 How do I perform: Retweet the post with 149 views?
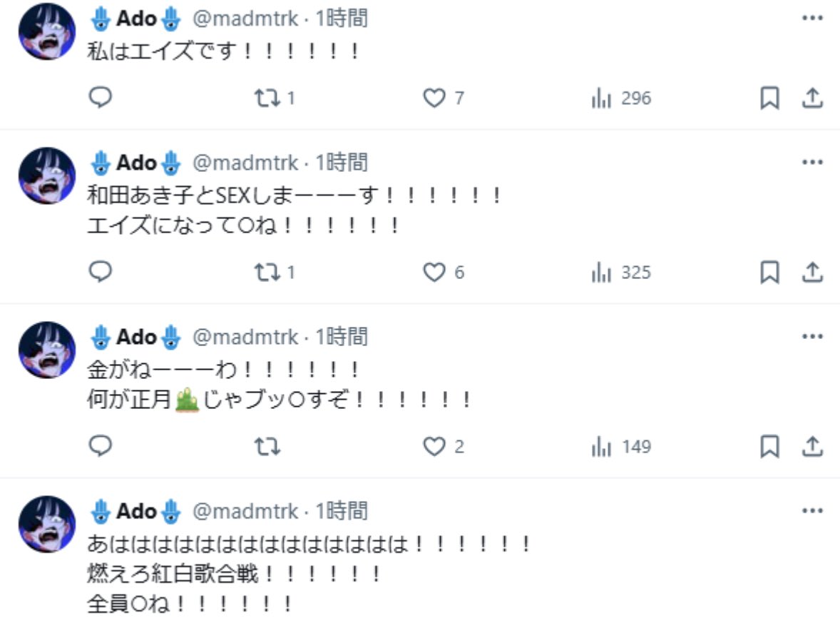pyautogui.click(x=268, y=446)
